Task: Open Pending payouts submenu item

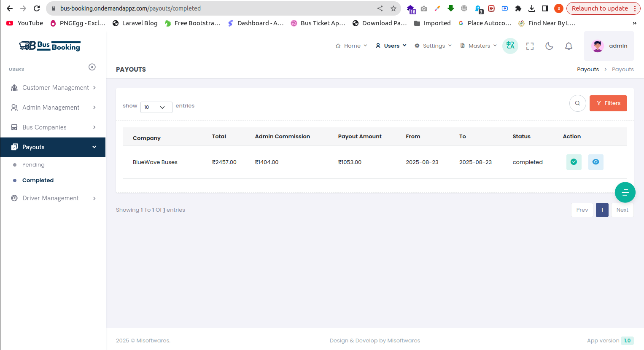Action: [x=33, y=165]
